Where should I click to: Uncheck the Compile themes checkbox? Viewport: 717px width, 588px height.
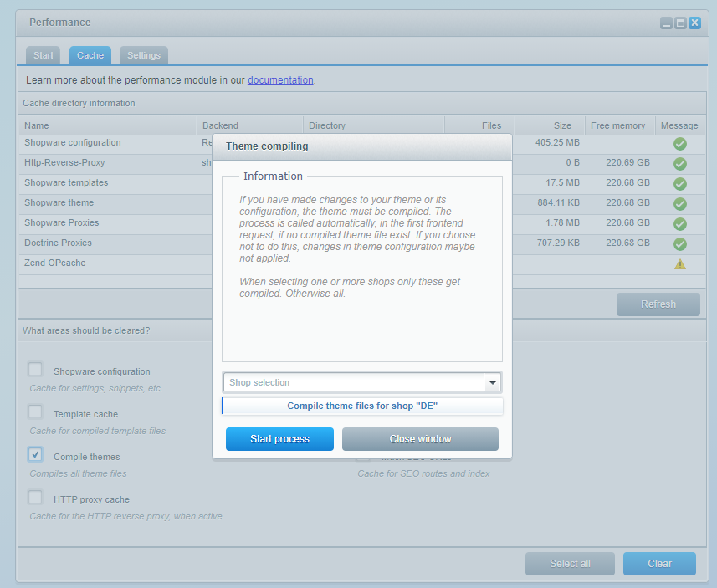pyautogui.click(x=35, y=455)
